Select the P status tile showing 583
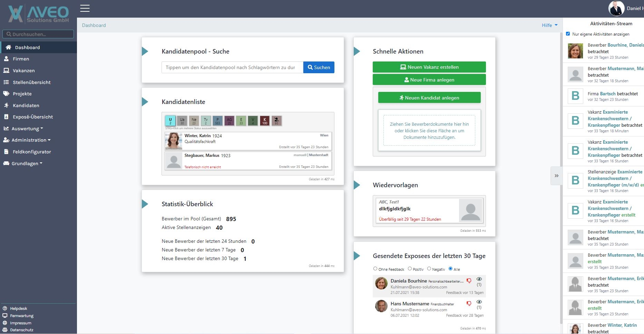The image size is (644, 334). (217, 121)
